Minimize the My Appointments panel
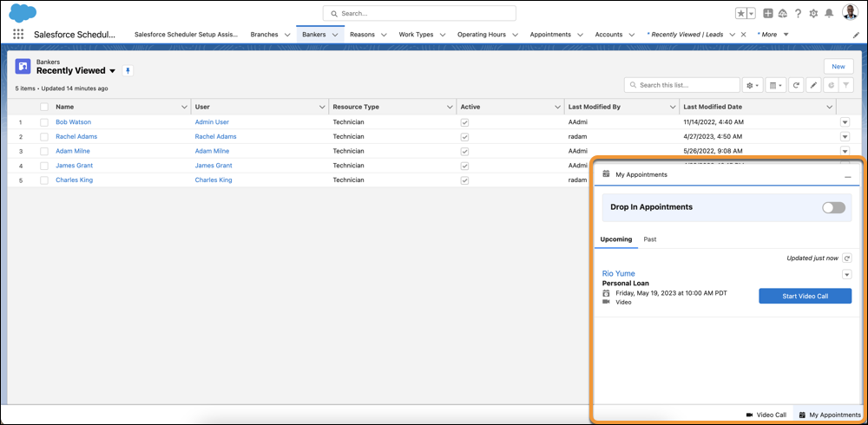Viewport: 868px width, 425px height. click(847, 175)
